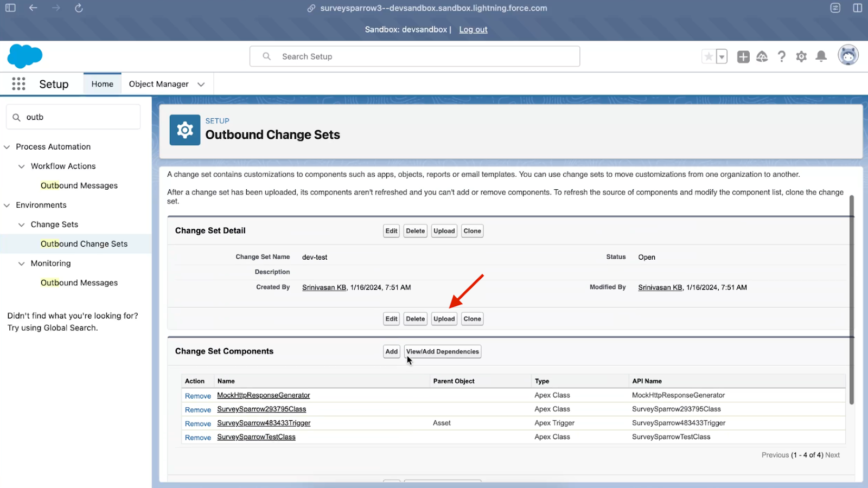Collapse the Change Sets tree node

coord(22,224)
